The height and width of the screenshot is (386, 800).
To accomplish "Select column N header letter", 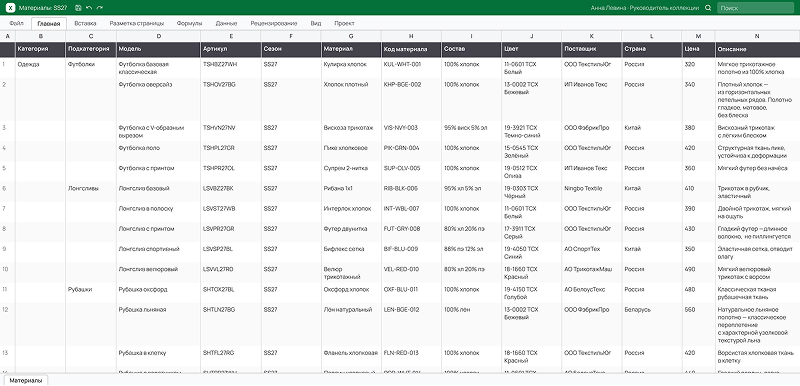I will (757, 36).
